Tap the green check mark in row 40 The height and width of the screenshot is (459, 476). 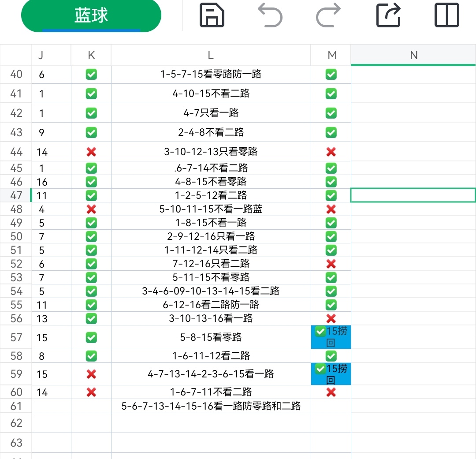[x=91, y=74]
